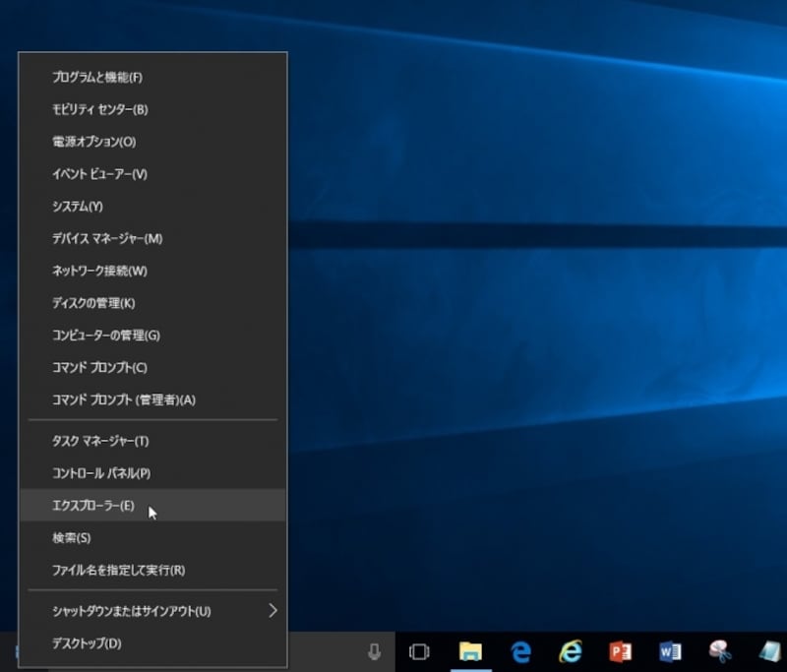
Task: Open File Explorer from the taskbar
Action: click(472, 651)
